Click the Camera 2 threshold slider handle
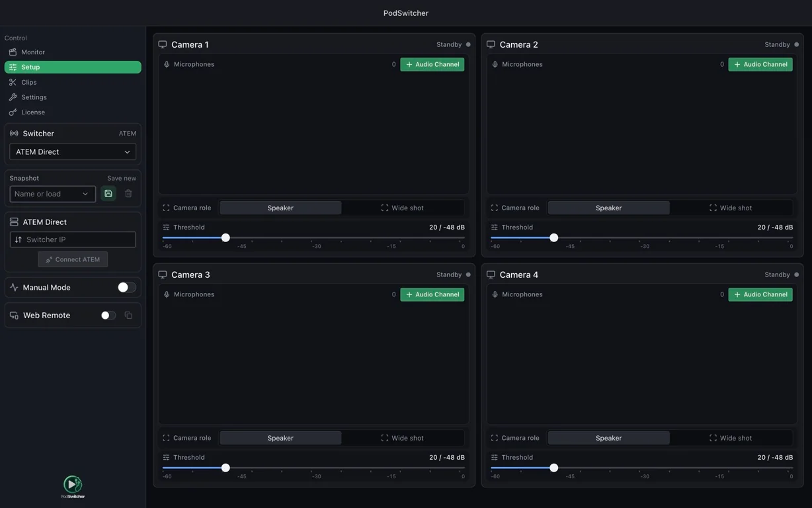Image resolution: width=812 pixels, height=508 pixels. (x=553, y=237)
